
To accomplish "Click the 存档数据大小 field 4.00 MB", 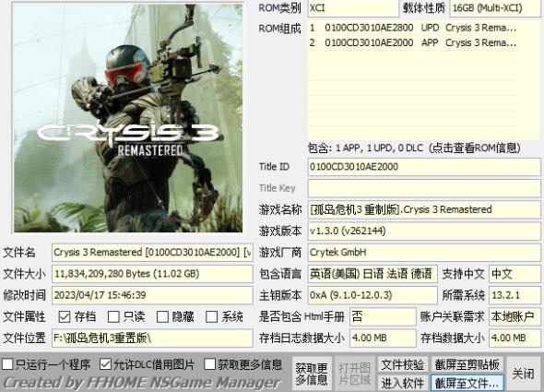I will [x=514, y=338].
